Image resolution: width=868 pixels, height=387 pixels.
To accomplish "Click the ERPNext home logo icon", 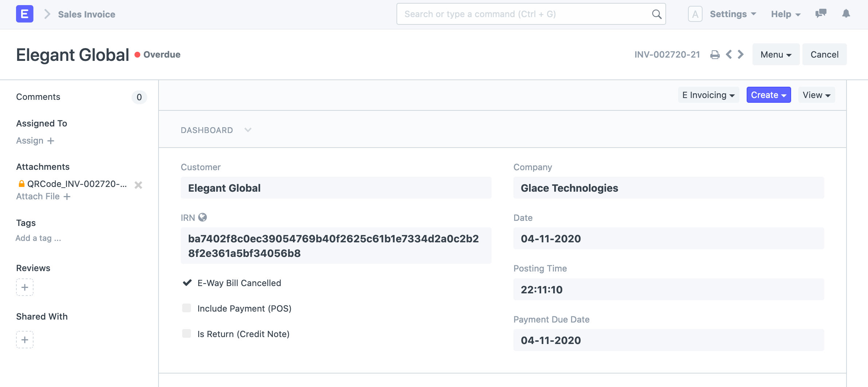I will click(24, 14).
